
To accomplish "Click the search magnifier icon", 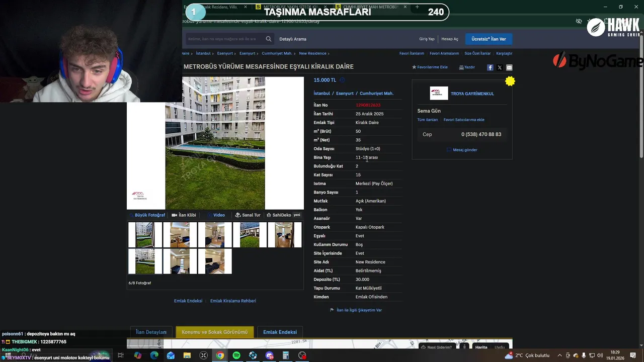I will pyautogui.click(x=268, y=39).
